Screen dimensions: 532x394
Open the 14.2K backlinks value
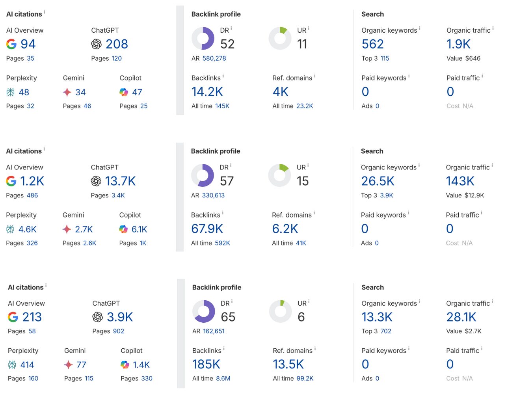coord(207,92)
